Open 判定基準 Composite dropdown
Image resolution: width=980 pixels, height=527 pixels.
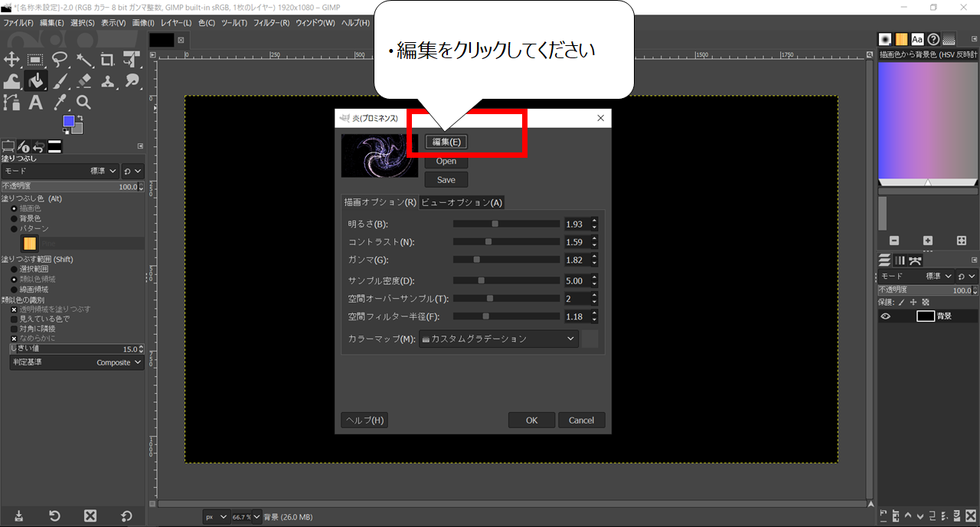(77, 362)
